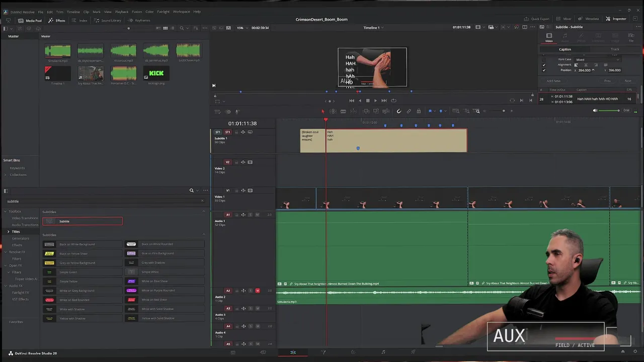
Task: Toggle linked selection chain icon
Action: tap(409, 111)
